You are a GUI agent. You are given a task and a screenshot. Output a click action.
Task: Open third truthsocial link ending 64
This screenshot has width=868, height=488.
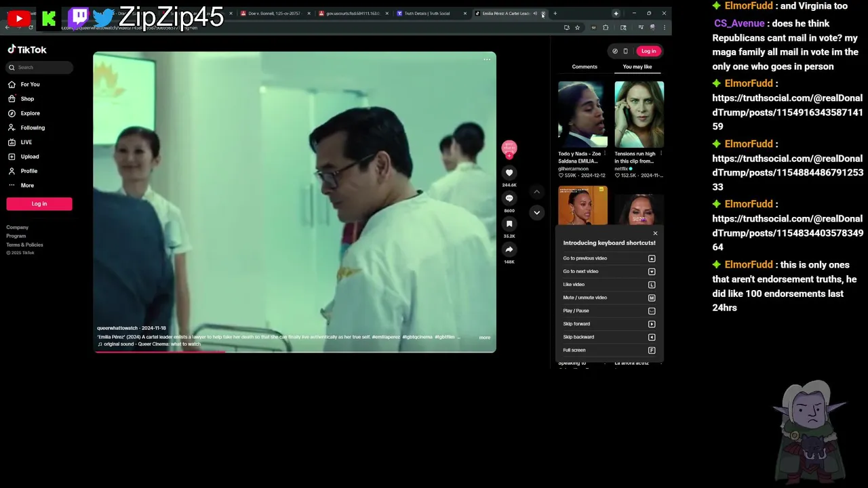click(787, 233)
